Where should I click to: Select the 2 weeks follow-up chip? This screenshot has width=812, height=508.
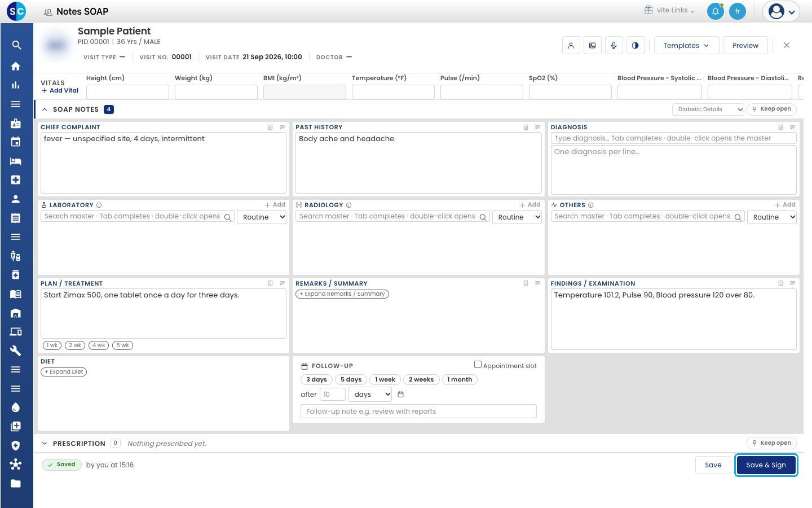[x=421, y=380]
